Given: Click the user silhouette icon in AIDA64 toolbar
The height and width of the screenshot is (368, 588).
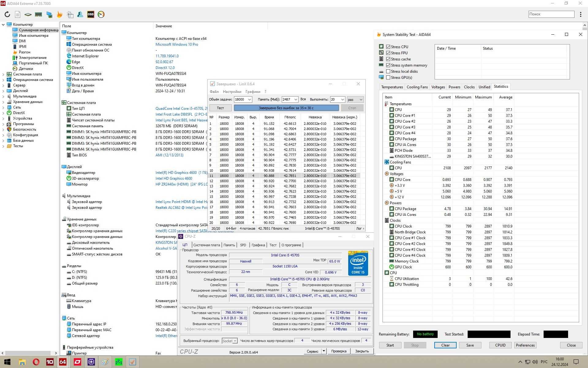Looking at the screenshot, I should click(x=80, y=14).
